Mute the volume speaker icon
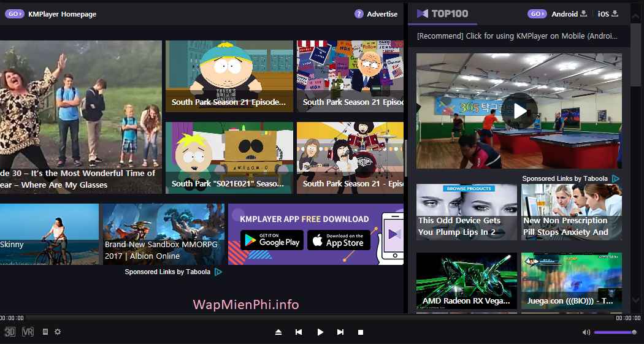Image resolution: width=644 pixels, height=344 pixels. (x=586, y=332)
